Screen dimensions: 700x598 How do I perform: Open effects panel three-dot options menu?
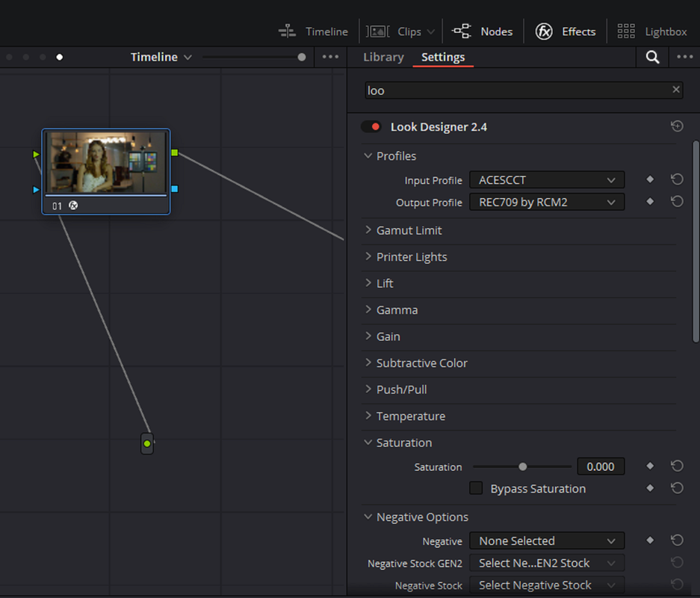[x=685, y=57]
